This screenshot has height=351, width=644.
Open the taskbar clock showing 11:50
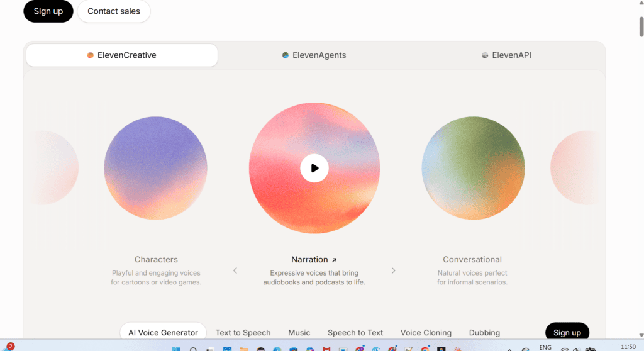coord(628,347)
